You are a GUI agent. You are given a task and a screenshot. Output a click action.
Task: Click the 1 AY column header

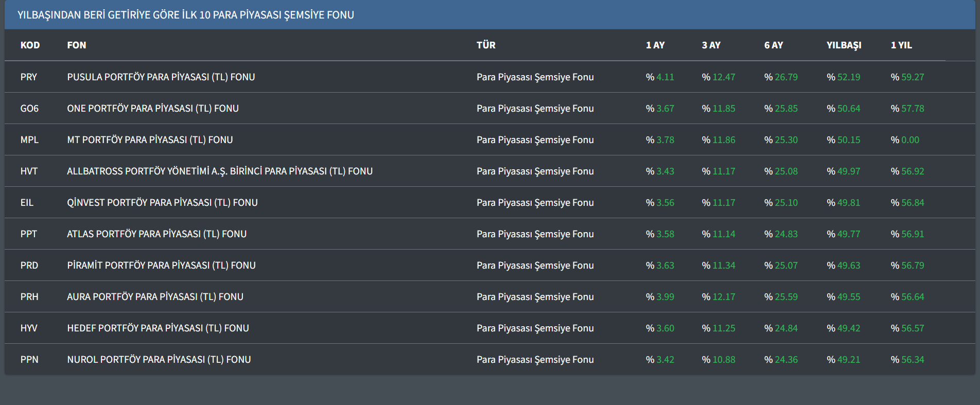[655, 45]
